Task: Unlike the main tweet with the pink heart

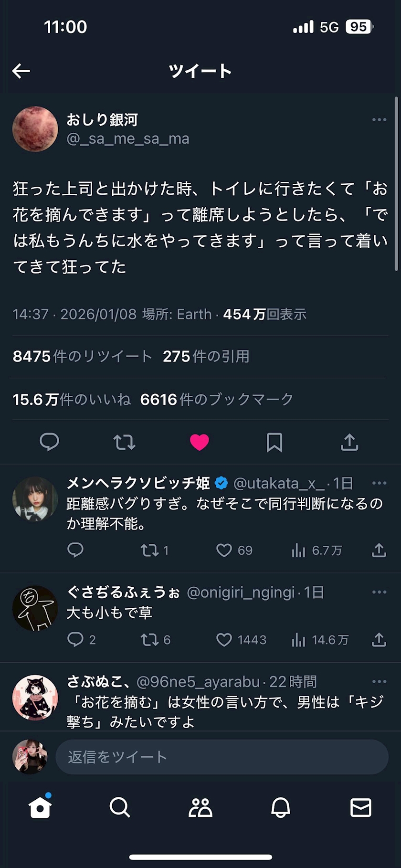Action: pyautogui.click(x=200, y=442)
